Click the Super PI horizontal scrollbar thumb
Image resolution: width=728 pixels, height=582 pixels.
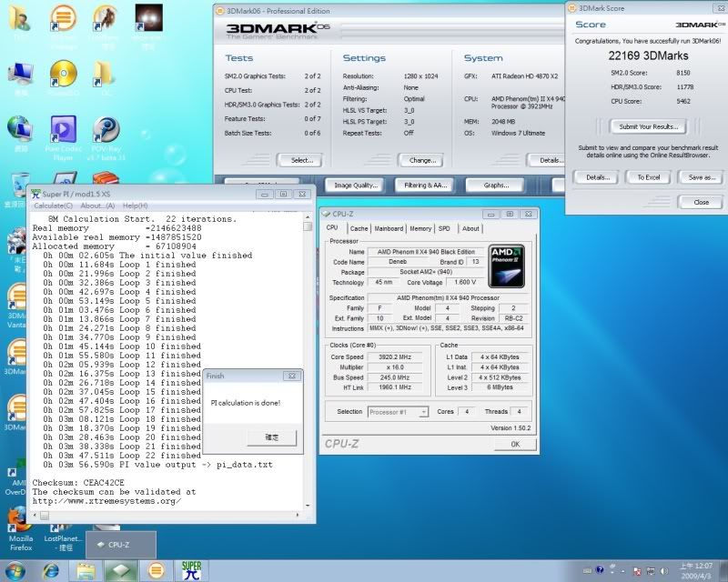tap(44, 516)
